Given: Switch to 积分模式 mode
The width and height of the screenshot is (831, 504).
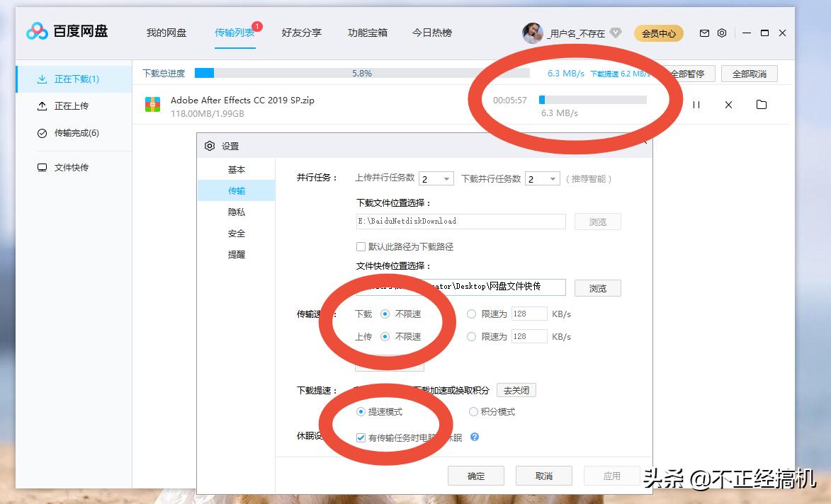Looking at the screenshot, I should click(x=473, y=411).
